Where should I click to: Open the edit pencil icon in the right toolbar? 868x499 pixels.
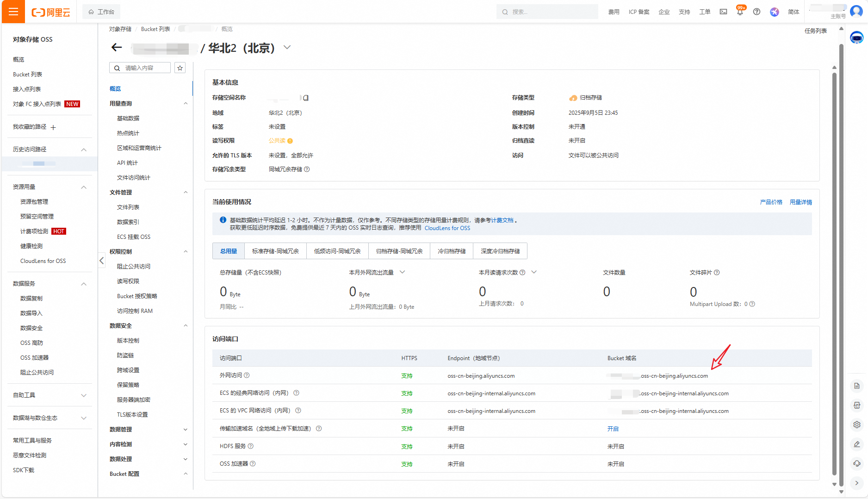pos(856,444)
